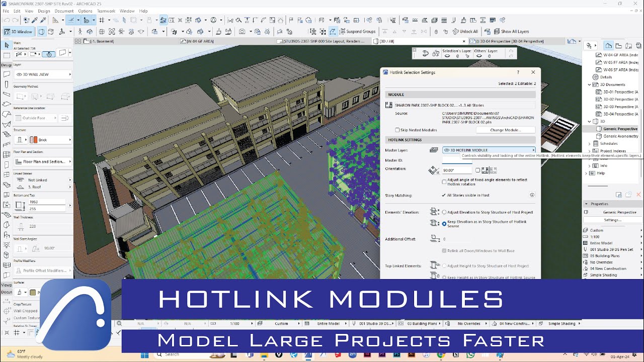644x362 pixels.
Task: Click the scissors trim icon
Action: [x=230, y=20]
